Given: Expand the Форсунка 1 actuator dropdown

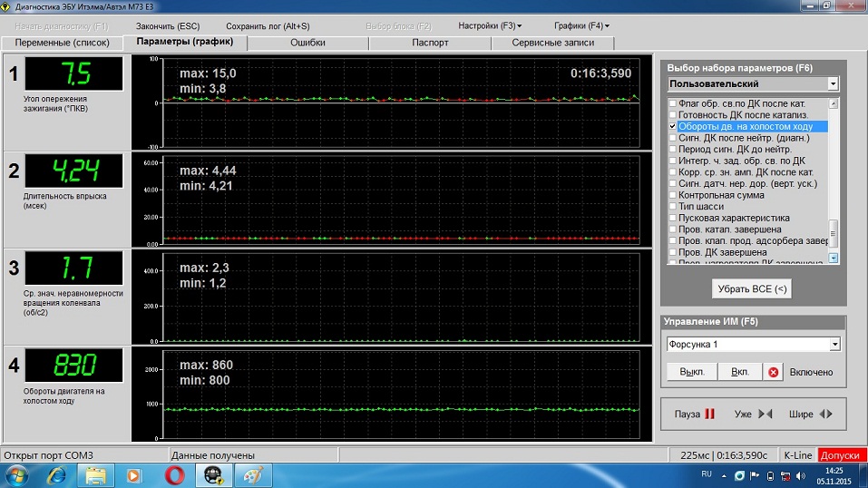Looking at the screenshot, I should [834, 345].
